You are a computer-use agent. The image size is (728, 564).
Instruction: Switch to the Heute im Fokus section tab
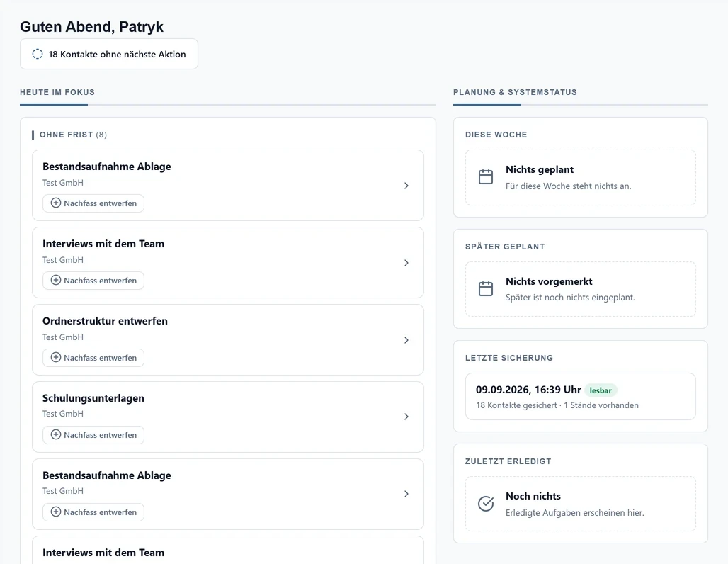[57, 92]
